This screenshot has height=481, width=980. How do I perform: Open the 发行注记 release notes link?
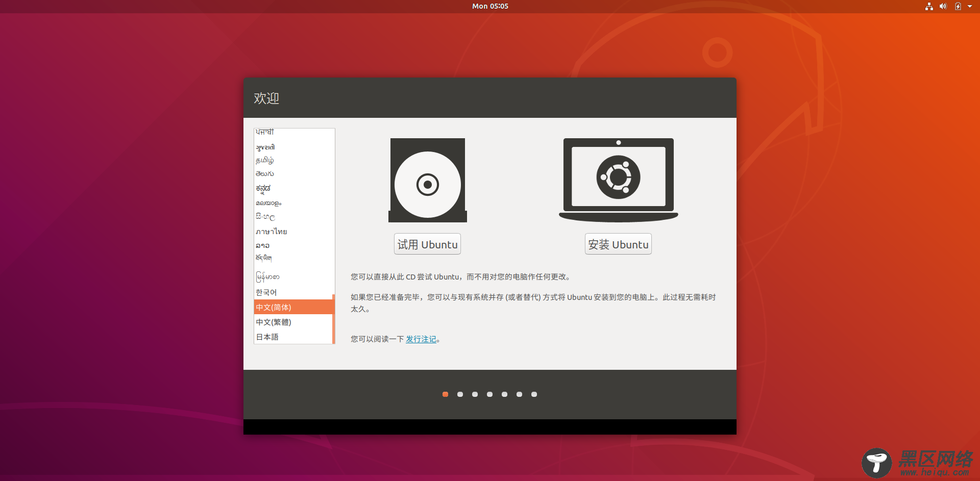coord(421,339)
